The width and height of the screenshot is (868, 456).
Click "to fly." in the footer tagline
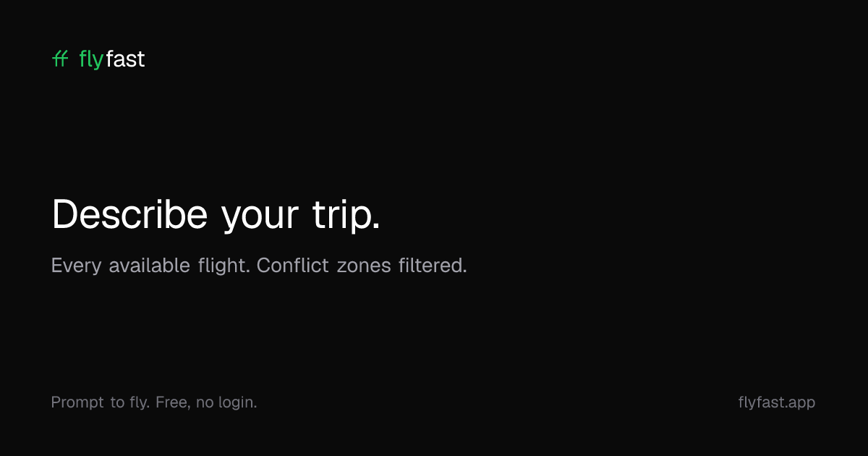130,402
